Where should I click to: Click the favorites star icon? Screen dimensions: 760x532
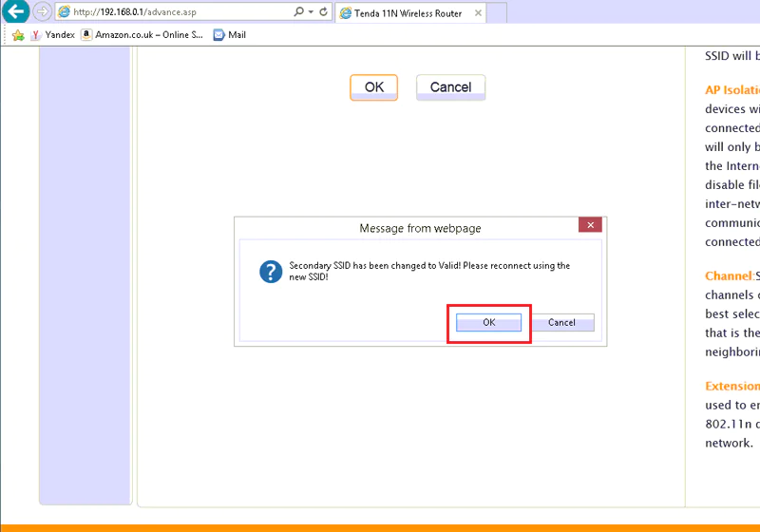tap(18, 35)
